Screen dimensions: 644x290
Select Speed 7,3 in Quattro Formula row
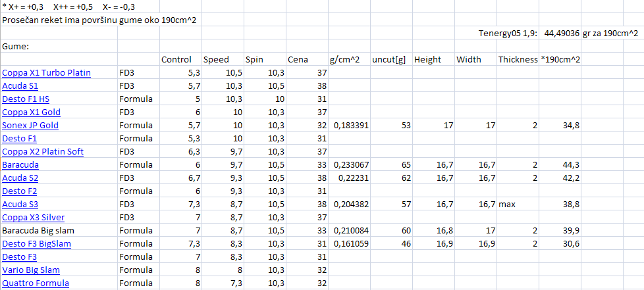click(x=223, y=283)
